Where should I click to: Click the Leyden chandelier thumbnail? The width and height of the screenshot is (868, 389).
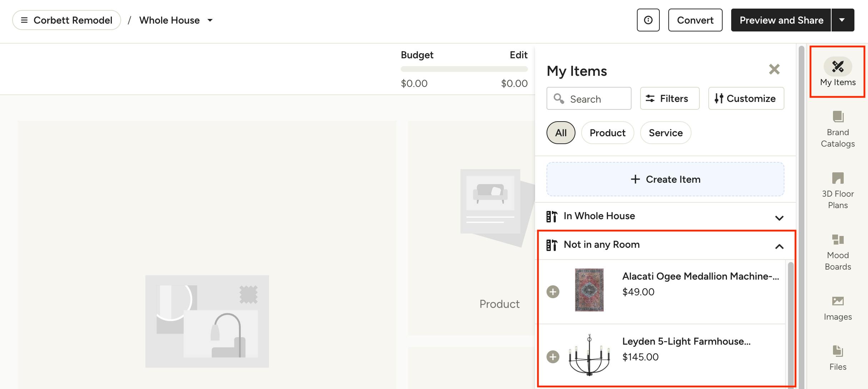pyautogui.click(x=589, y=355)
